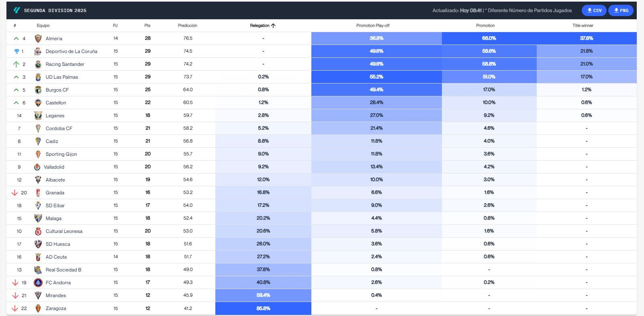Click the download icon inside the CSV button

pyautogui.click(x=589, y=10)
